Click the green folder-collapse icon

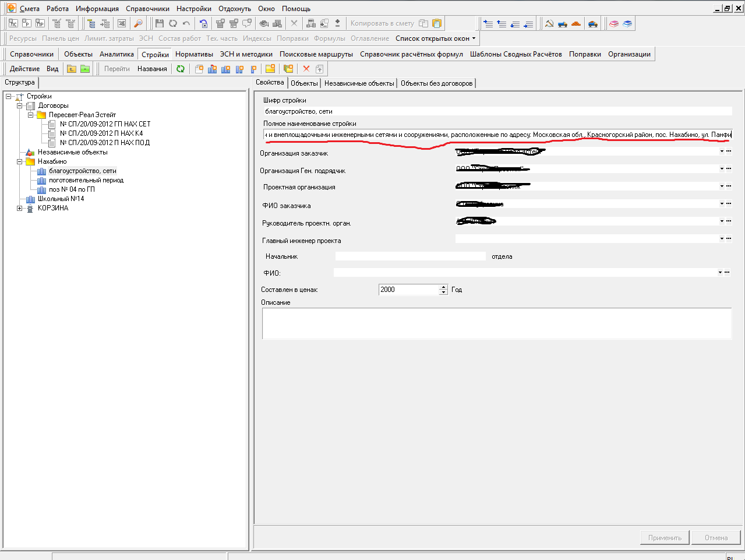pyautogui.click(x=85, y=69)
